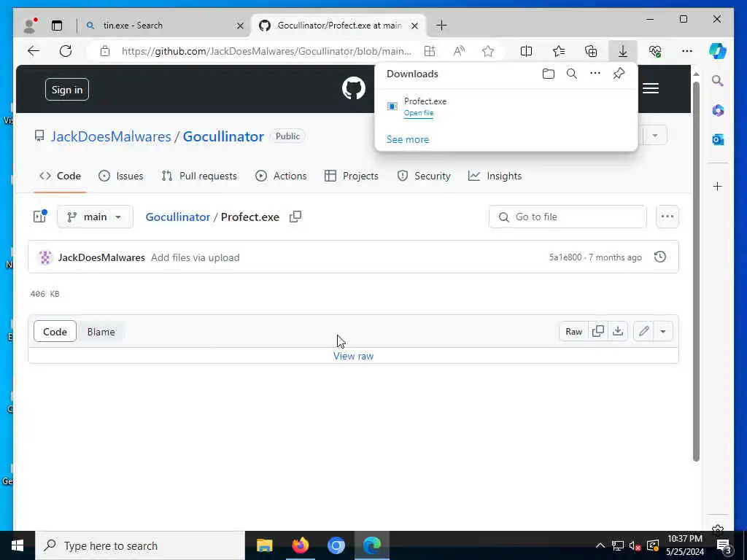
Task: Copy raw file contents icon
Action: pos(598,332)
